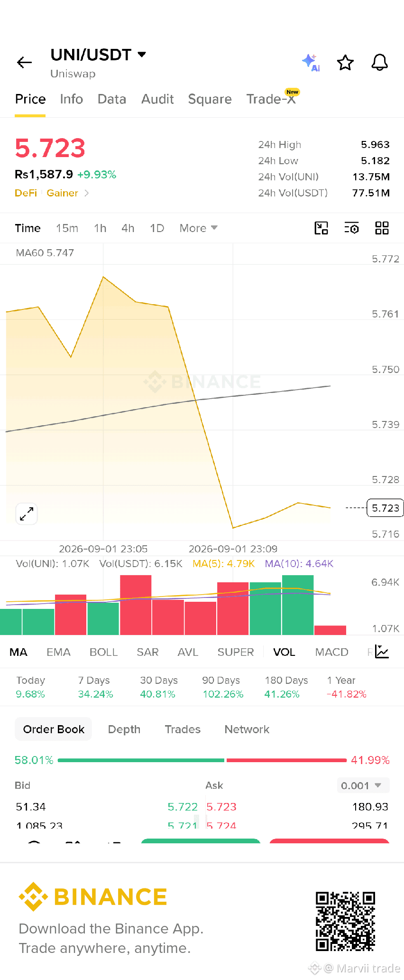Expand chart to fullscreen

[27, 514]
